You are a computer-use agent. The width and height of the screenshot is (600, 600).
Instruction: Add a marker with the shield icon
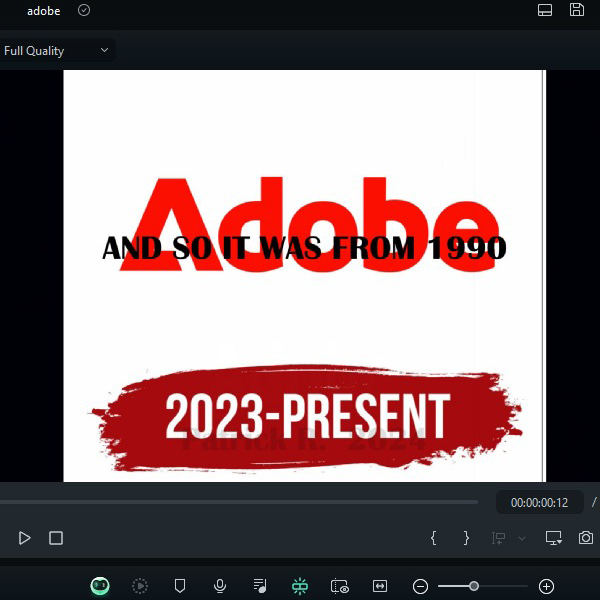coord(180,586)
